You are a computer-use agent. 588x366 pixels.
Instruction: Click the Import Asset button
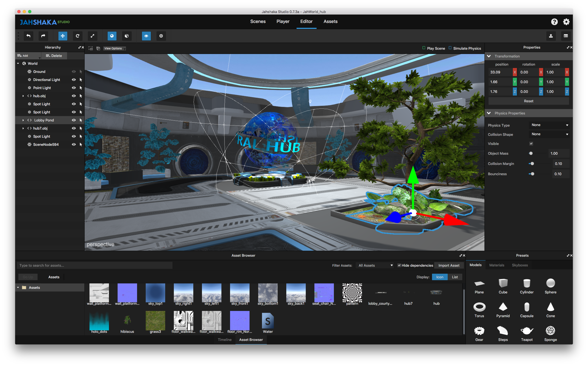coord(449,265)
